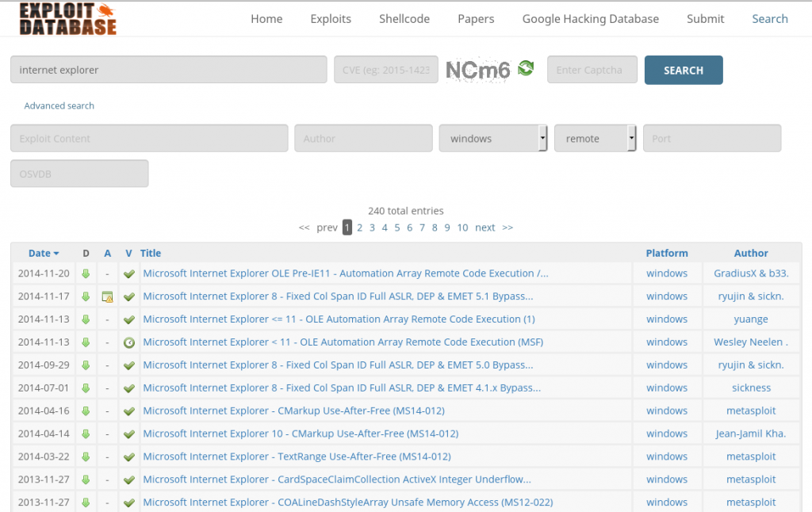Sort results by Date column
812x512 pixels.
[x=44, y=254]
